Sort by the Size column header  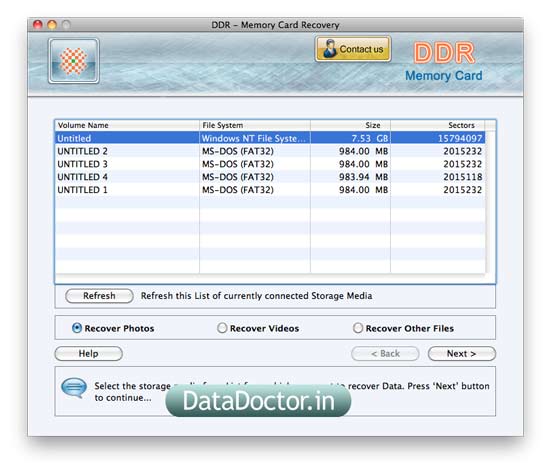click(350, 125)
